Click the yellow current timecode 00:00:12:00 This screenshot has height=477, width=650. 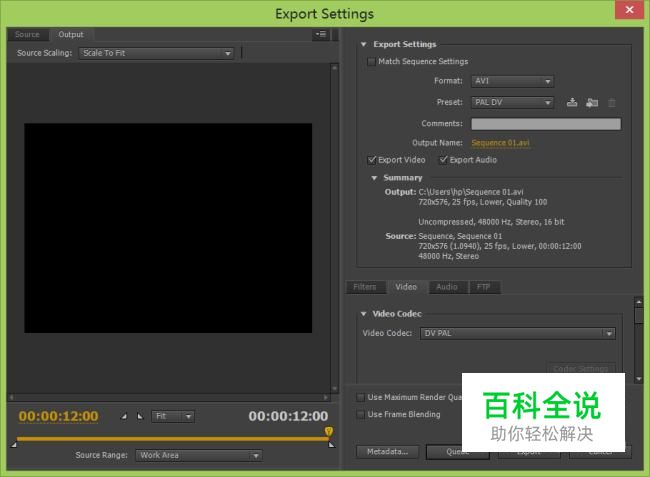(x=58, y=416)
